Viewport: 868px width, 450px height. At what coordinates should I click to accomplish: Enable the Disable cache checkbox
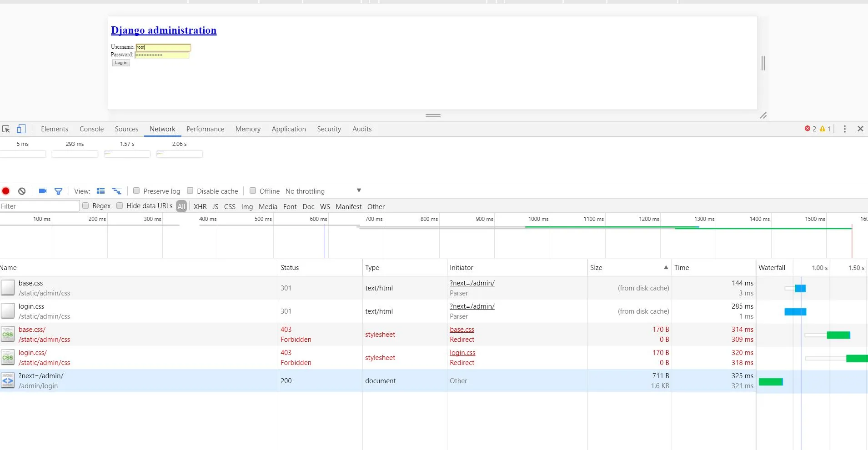(x=190, y=191)
